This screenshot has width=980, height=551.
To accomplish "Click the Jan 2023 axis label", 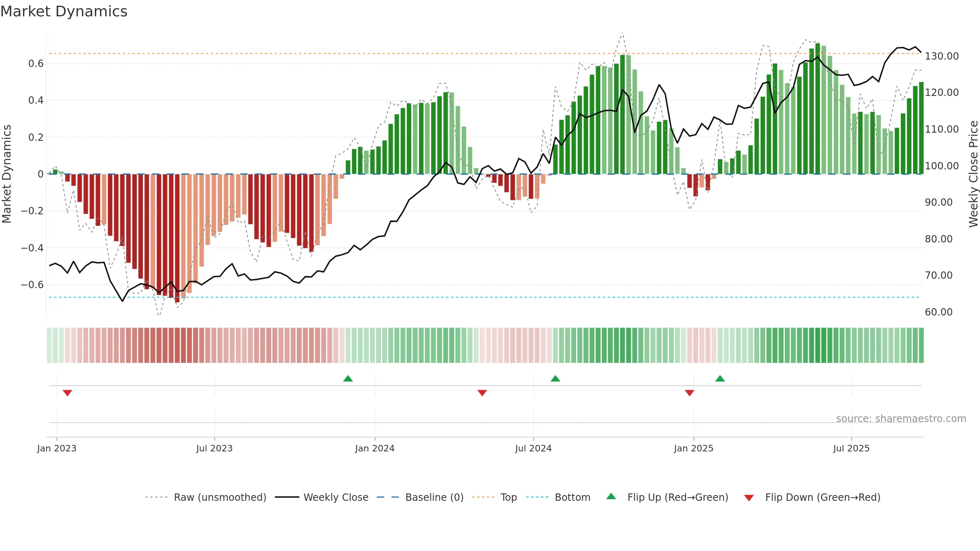I will [57, 448].
